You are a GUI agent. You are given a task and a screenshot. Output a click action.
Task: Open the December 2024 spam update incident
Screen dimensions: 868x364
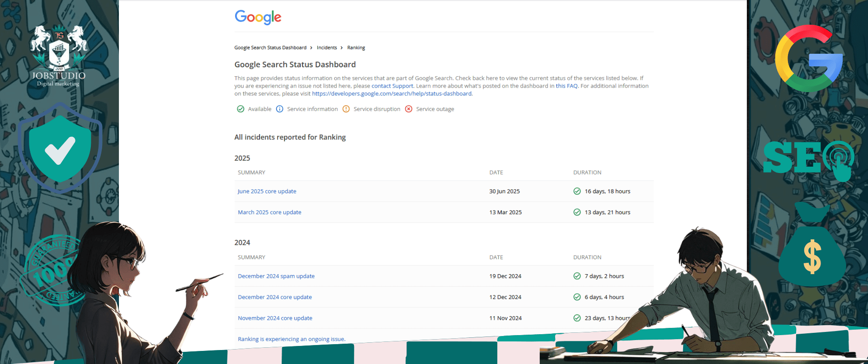pos(276,276)
